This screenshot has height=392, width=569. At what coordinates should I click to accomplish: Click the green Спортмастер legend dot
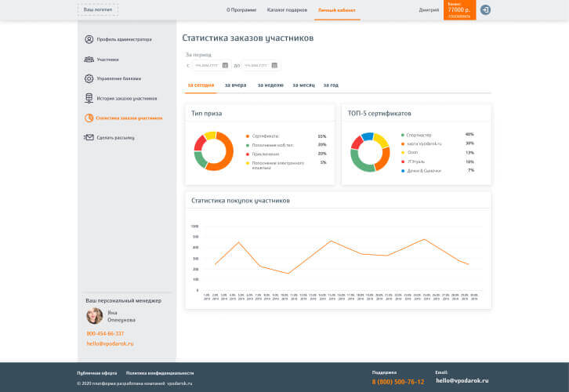[402, 135]
